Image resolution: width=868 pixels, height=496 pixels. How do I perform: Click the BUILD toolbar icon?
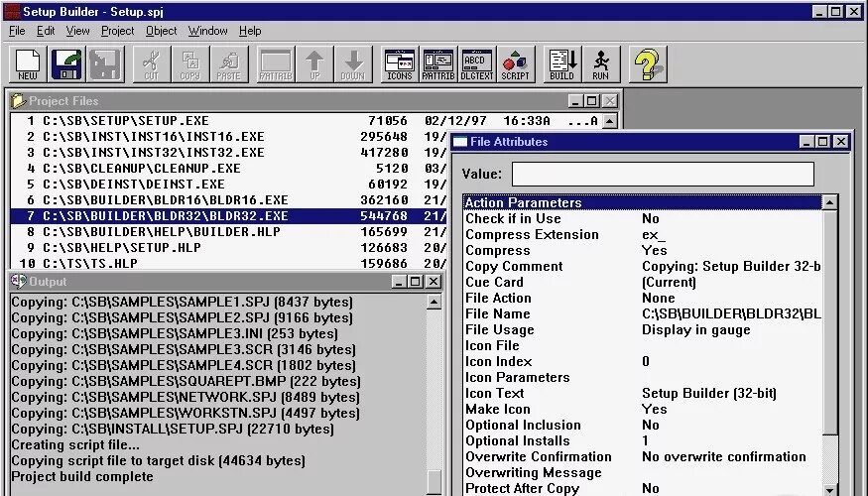(562, 64)
